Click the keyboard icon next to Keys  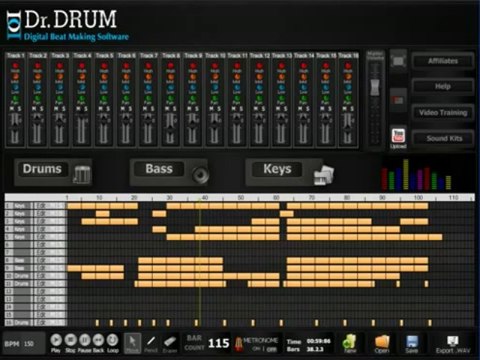324,175
